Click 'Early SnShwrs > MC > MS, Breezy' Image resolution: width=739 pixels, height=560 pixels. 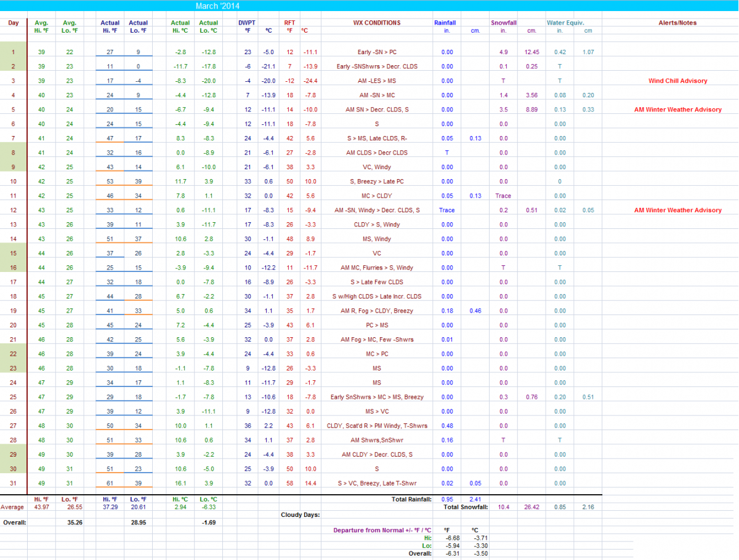click(x=376, y=397)
